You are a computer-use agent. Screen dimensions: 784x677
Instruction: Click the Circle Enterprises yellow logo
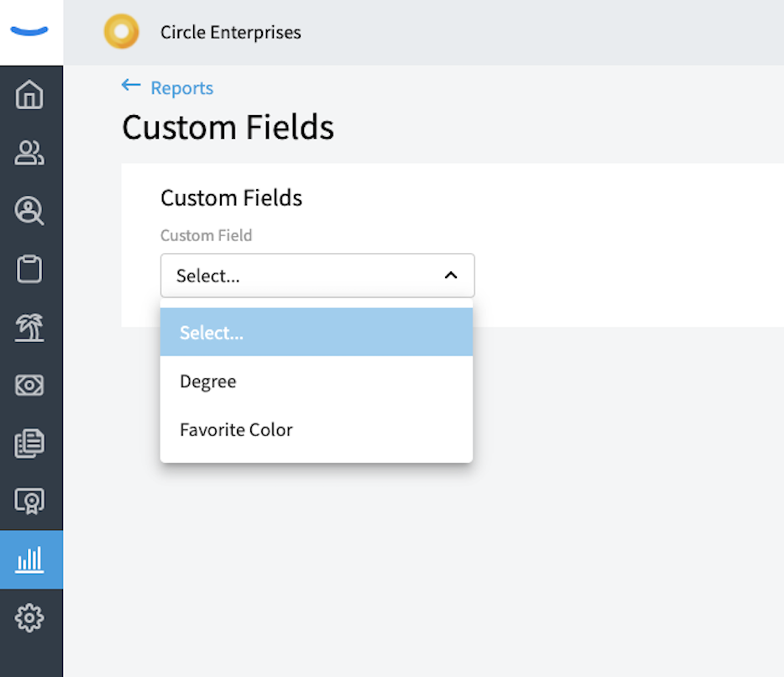click(121, 31)
